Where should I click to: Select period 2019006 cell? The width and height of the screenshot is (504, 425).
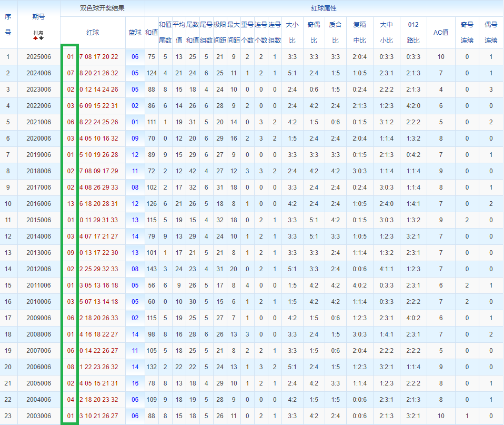point(38,155)
